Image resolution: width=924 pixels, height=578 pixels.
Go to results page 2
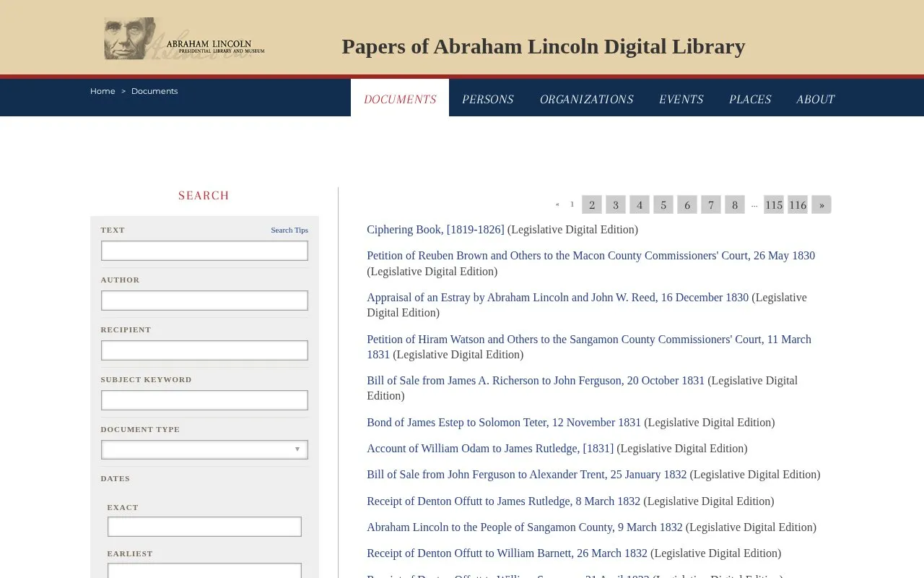[x=592, y=204]
